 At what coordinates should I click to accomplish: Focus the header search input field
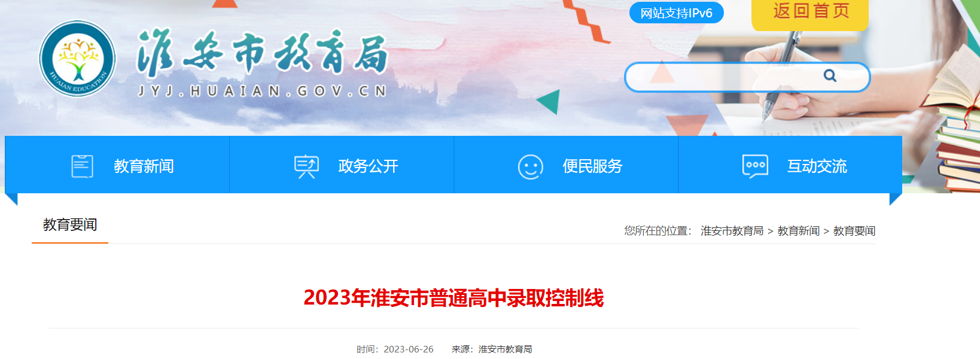click(724, 77)
